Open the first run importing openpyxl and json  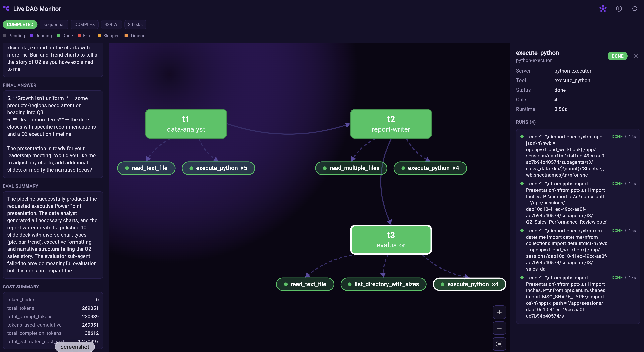(x=578, y=156)
